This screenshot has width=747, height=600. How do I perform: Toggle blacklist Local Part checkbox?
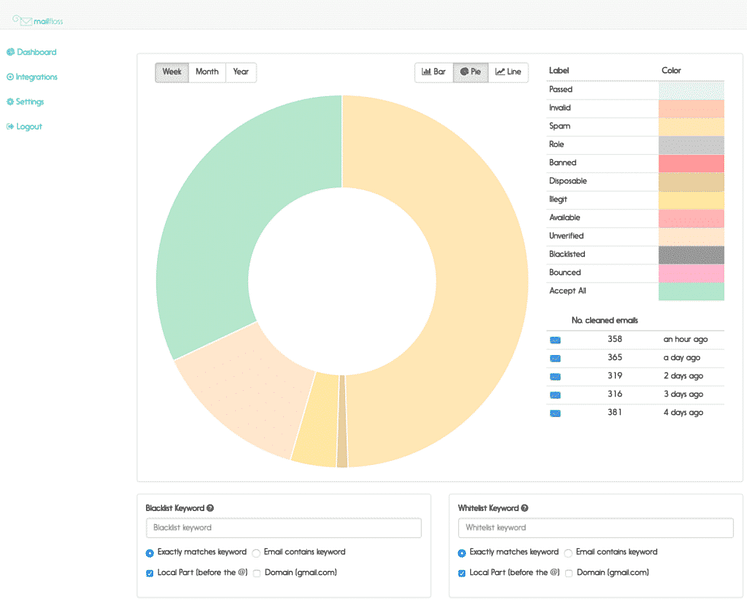point(150,573)
